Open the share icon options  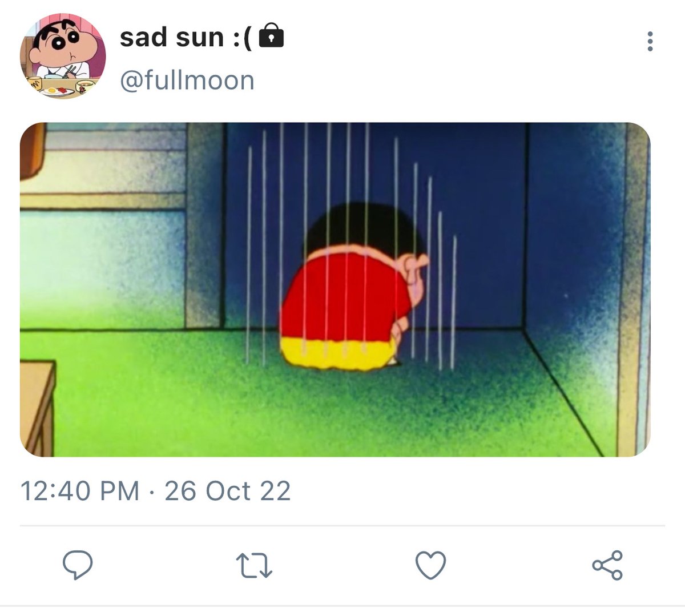click(607, 565)
